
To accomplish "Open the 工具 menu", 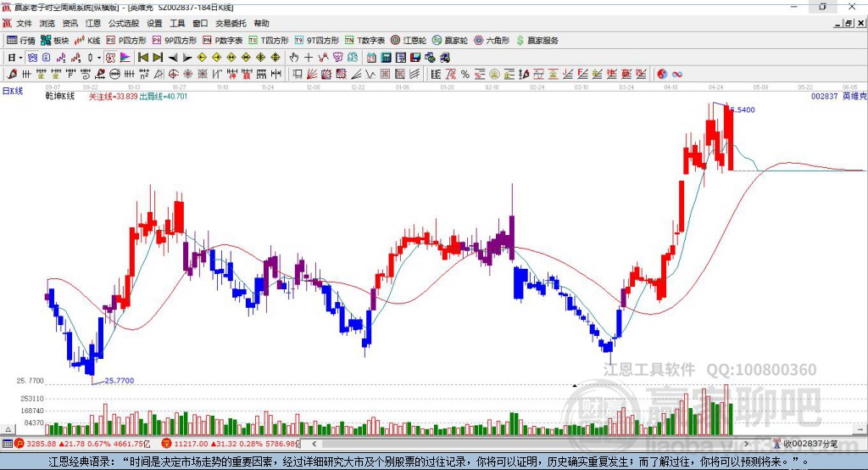I will point(177,23).
